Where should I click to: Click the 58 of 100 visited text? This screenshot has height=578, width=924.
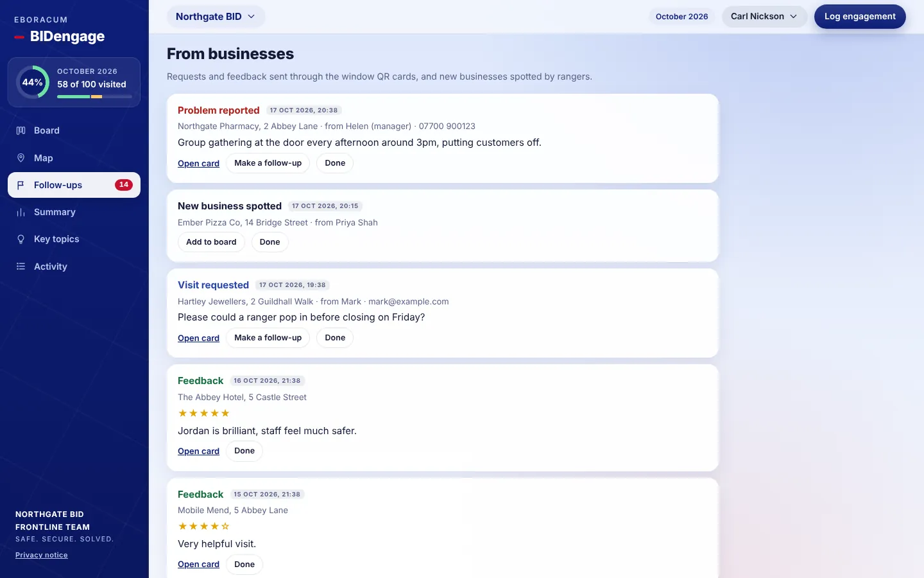tap(92, 84)
